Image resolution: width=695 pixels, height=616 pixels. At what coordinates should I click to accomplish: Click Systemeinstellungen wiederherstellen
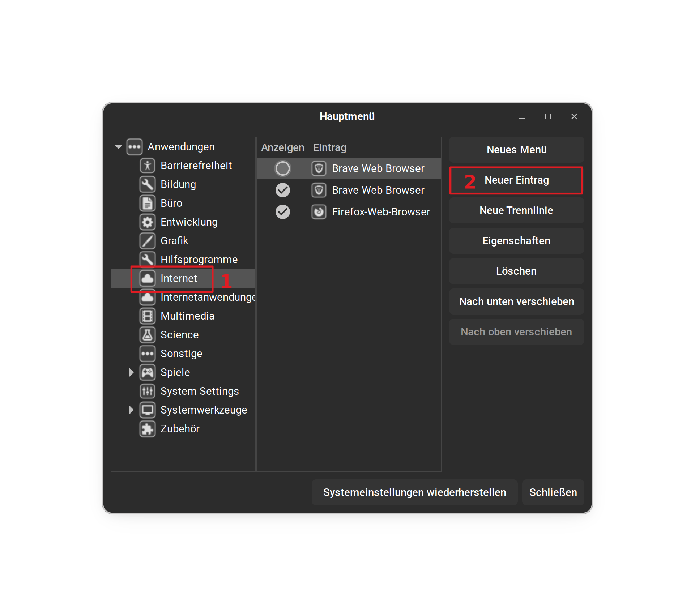414,492
